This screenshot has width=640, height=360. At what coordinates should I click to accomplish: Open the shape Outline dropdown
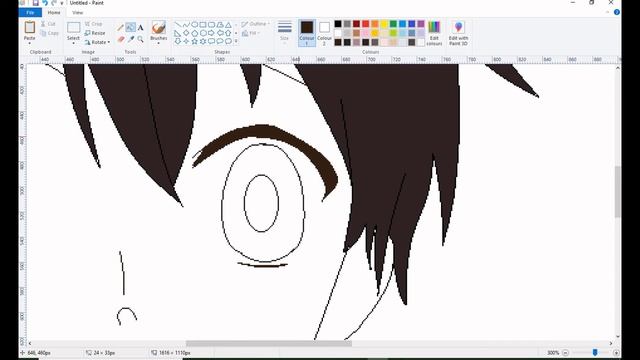pos(256,24)
